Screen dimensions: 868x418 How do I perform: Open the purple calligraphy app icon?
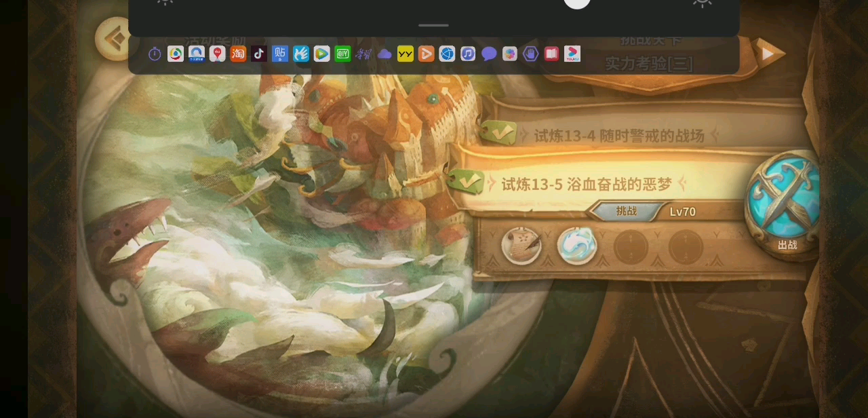pos(363,54)
